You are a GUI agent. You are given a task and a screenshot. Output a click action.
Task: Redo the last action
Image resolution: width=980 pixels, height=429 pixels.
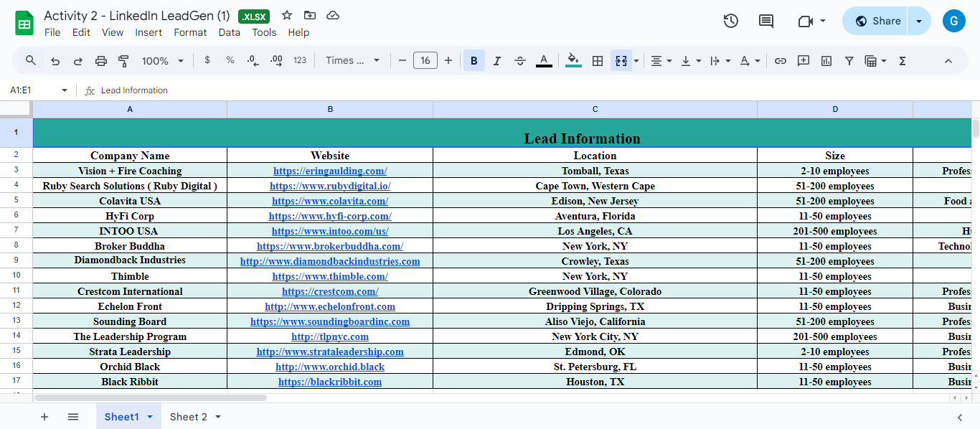78,61
